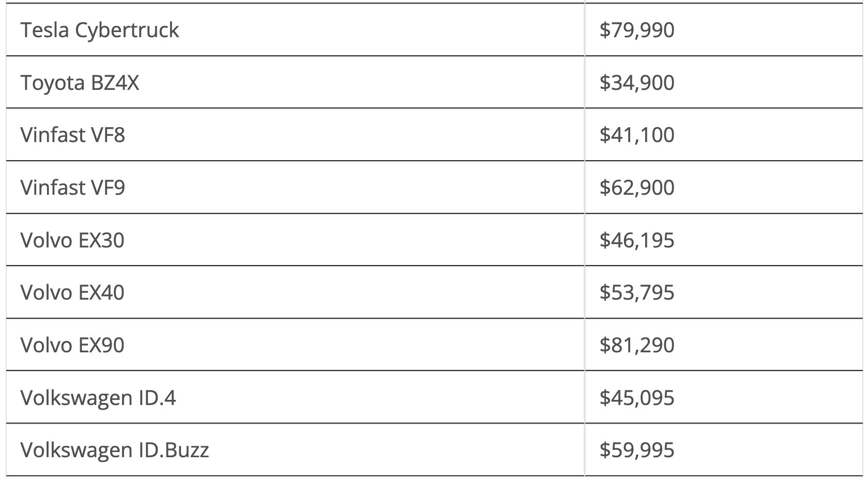Select the $53,795 price value

[x=637, y=292]
